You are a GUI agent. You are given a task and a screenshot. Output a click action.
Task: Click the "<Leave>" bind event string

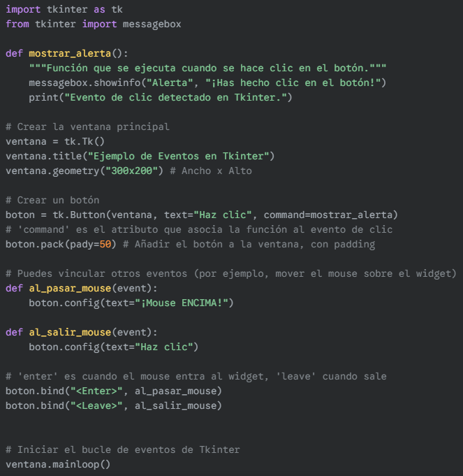point(96,406)
